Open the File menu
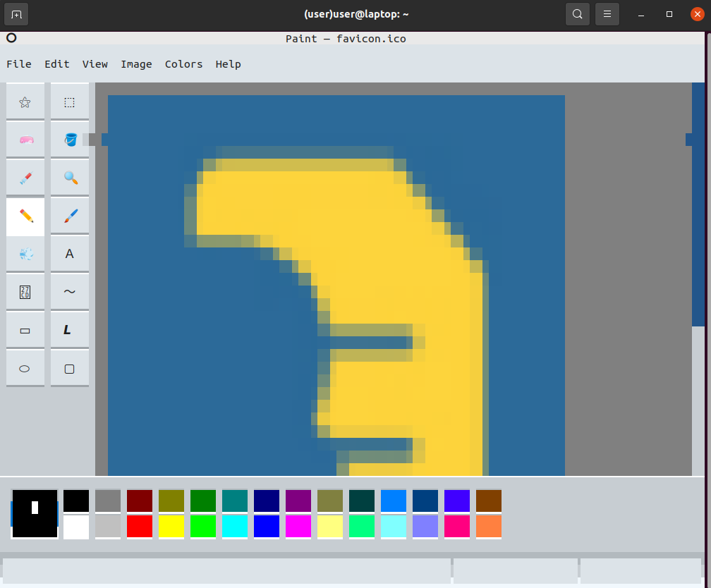The image size is (711, 588). pyautogui.click(x=18, y=64)
